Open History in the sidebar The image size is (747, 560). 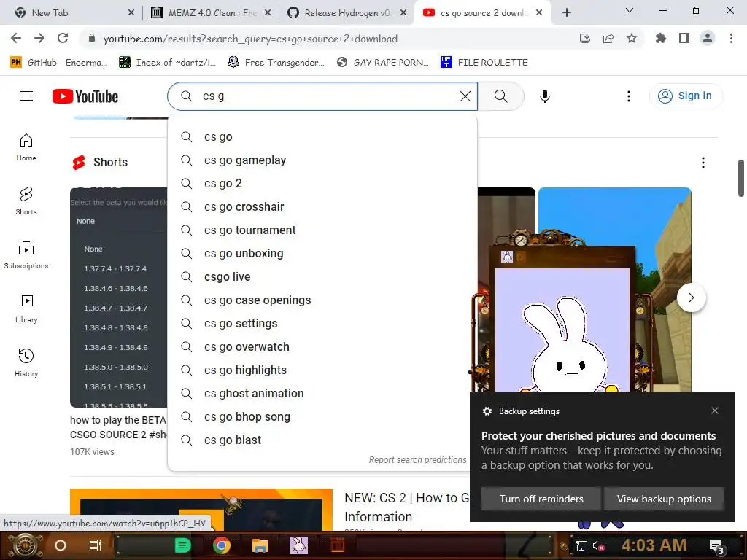[x=26, y=363]
